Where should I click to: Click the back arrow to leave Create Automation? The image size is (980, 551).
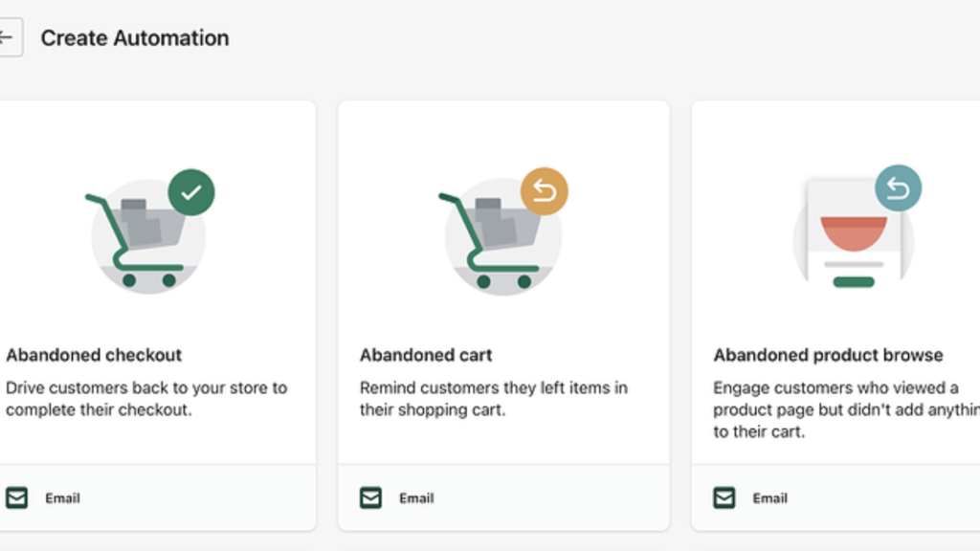[5, 36]
